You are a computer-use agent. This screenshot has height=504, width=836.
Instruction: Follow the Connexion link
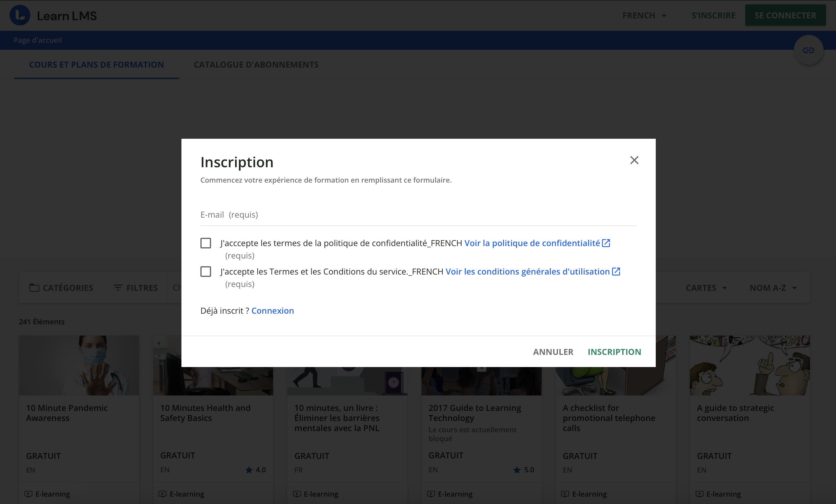click(x=272, y=310)
